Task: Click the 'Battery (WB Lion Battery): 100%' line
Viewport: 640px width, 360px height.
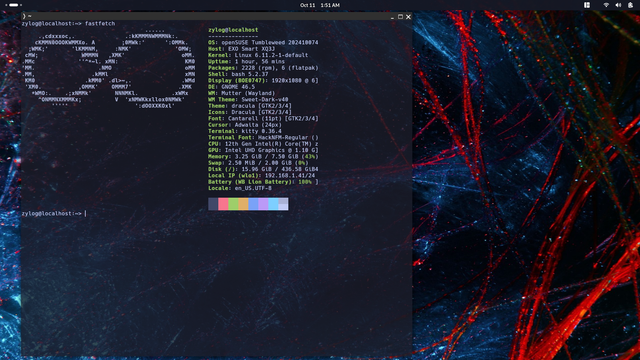Action: pyautogui.click(x=263, y=182)
